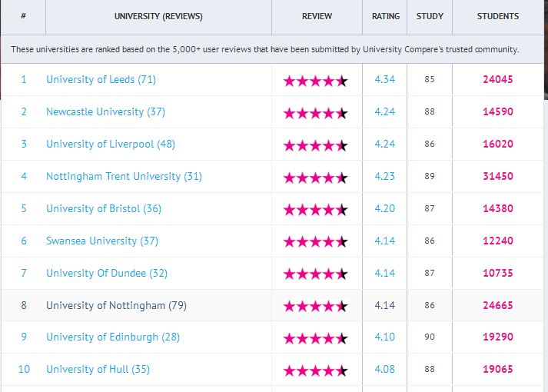Open the Newcastle University (37) link
Image resolution: width=548 pixels, height=392 pixels.
105,111
